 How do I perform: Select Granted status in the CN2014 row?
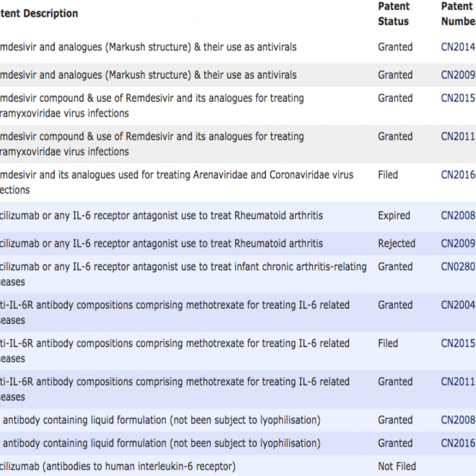point(395,47)
